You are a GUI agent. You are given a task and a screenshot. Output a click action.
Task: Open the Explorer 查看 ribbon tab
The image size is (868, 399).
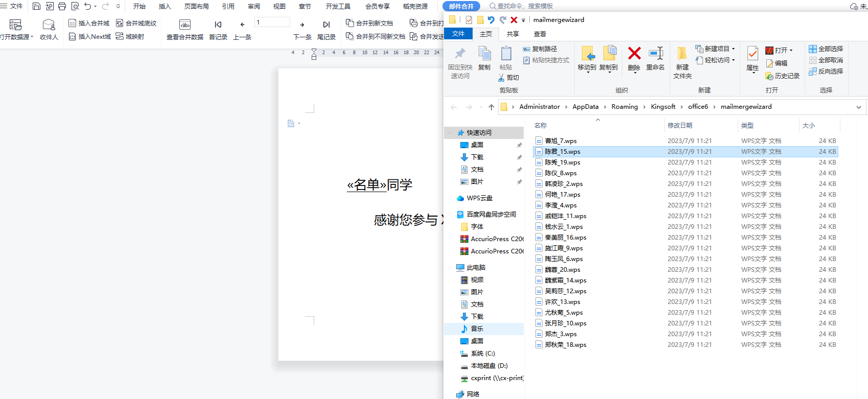tap(540, 34)
